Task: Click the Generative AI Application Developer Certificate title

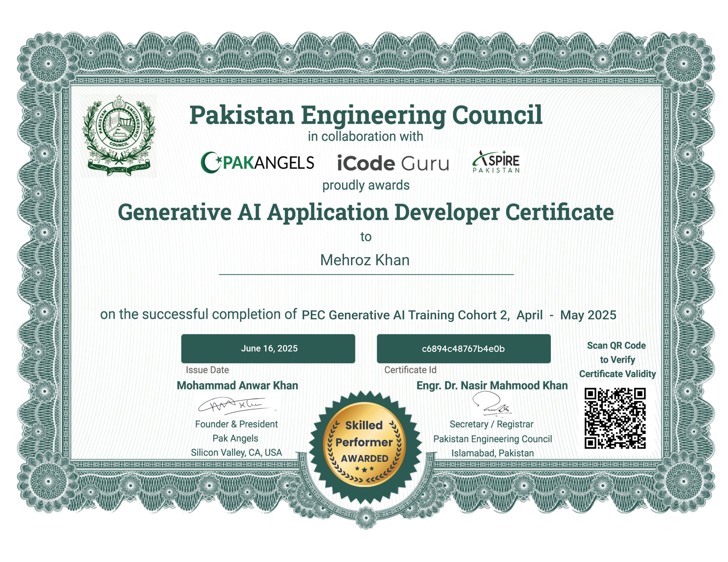Action: pos(366,212)
